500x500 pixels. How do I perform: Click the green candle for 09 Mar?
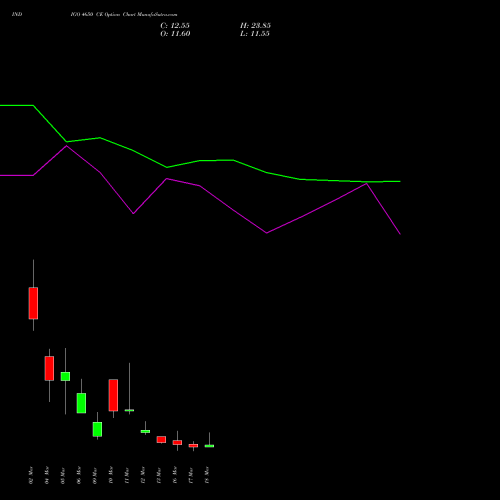pyautogui.click(x=97, y=429)
